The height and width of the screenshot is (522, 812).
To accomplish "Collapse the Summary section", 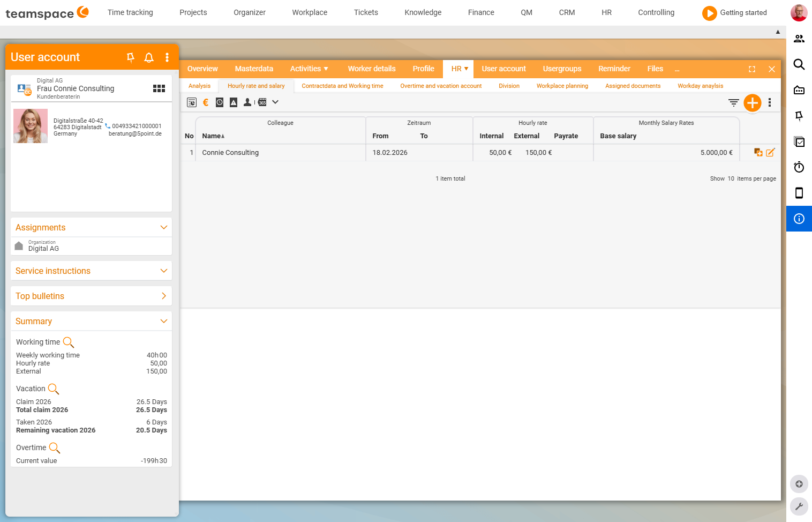I will (164, 321).
